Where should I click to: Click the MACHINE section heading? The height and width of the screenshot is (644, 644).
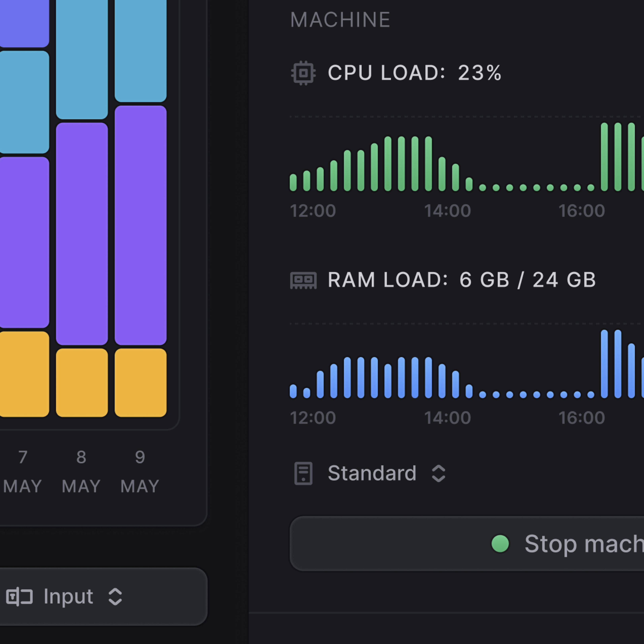(x=340, y=20)
